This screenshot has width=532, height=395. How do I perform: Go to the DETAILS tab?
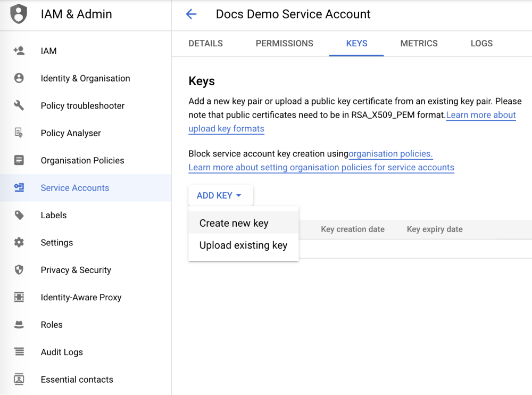[205, 44]
